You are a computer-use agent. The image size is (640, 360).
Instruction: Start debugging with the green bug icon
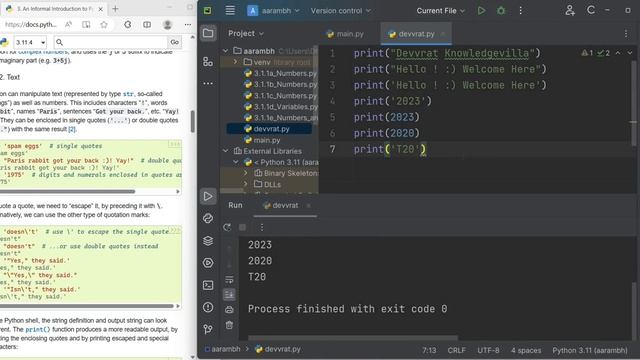[501, 11]
